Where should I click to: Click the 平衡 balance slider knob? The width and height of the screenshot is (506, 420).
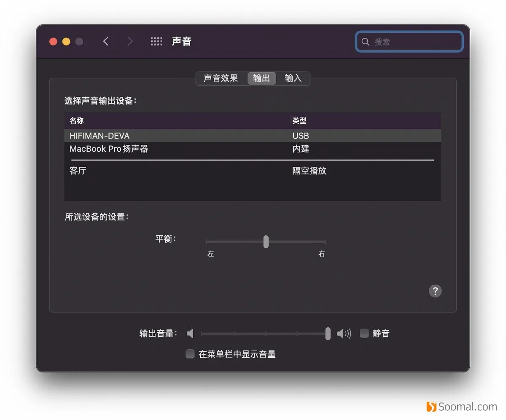coord(266,241)
